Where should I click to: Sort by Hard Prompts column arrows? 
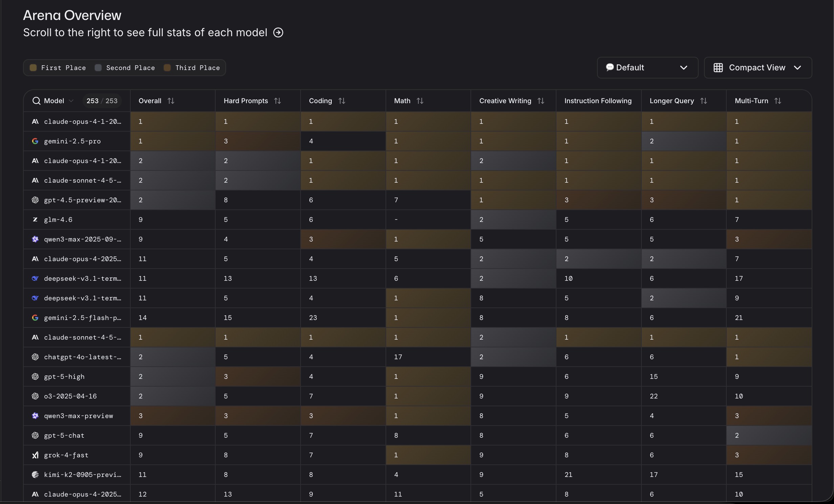coord(278,101)
